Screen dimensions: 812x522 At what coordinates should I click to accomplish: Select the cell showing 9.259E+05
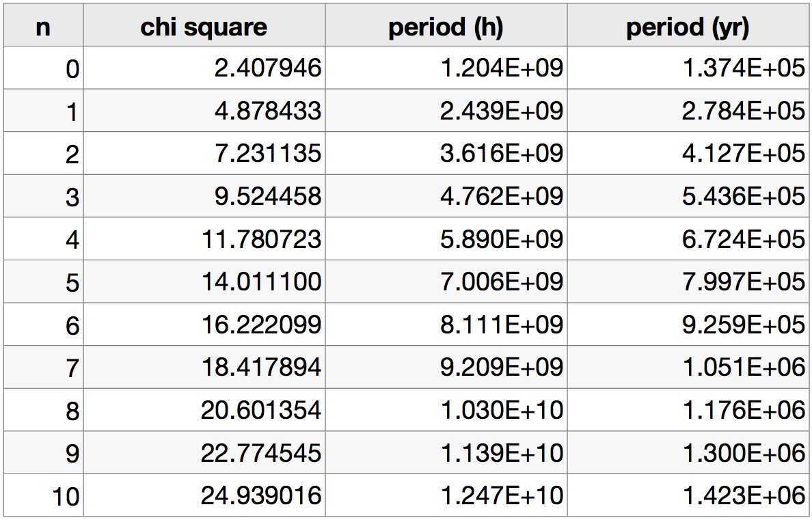coord(688,324)
